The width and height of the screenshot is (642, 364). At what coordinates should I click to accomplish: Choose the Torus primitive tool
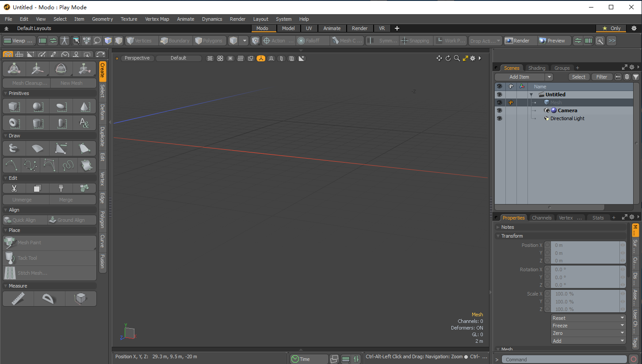14,123
